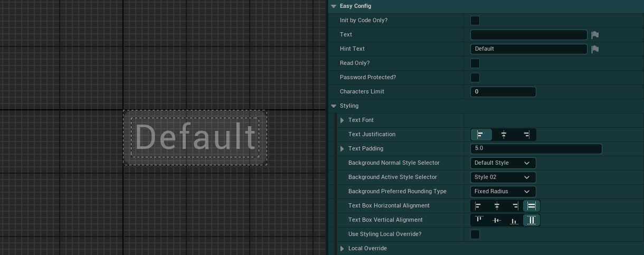
Task: Open Background Normal Style Selector dropdown
Action: [x=503, y=163]
